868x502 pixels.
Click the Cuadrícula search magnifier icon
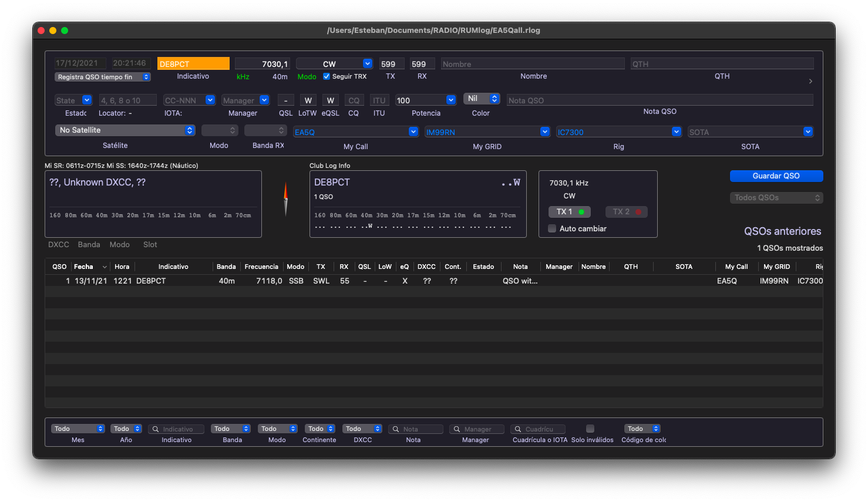pyautogui.click(x=518, y=429)
